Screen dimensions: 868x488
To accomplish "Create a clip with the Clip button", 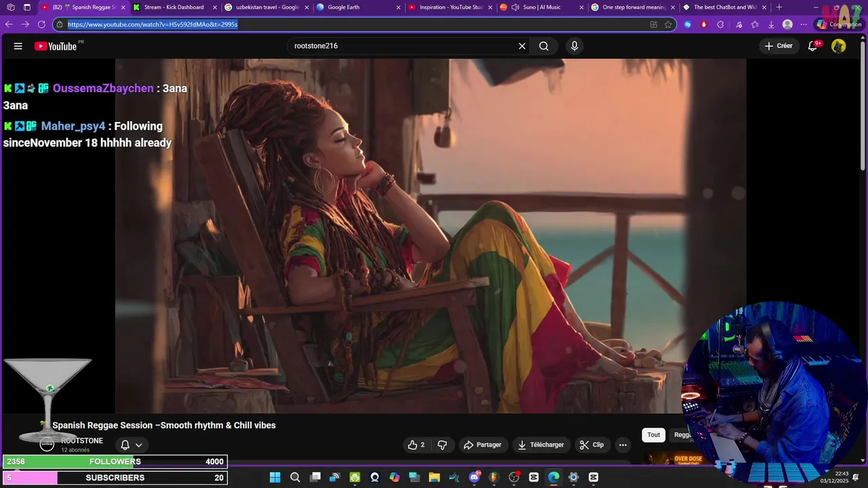I will click(591, 445).
